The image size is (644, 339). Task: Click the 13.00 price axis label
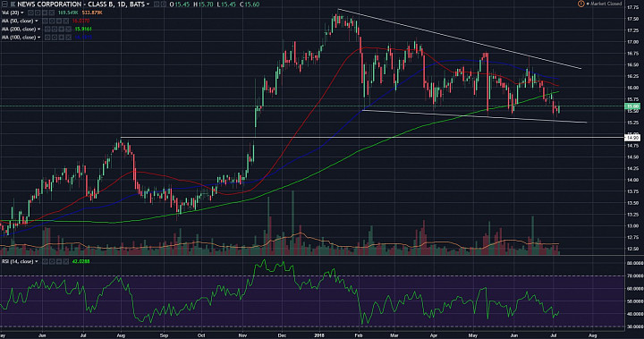tap(632, 226)
